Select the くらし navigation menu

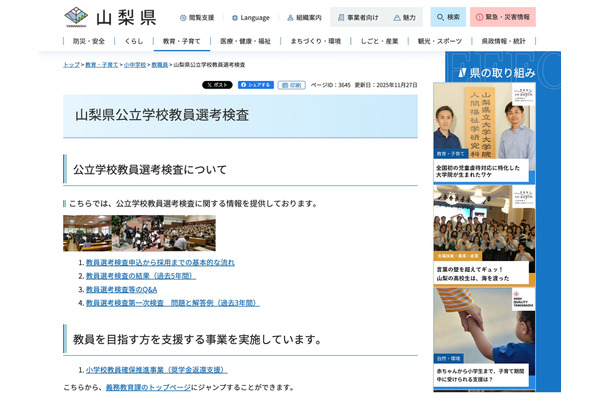[x=134, y=41]
